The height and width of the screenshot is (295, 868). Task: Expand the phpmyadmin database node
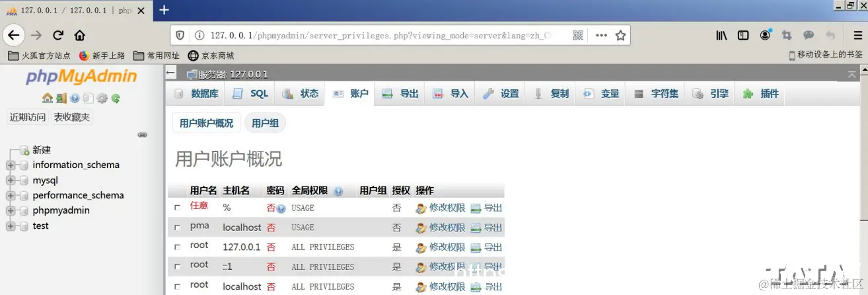[11, 211]
